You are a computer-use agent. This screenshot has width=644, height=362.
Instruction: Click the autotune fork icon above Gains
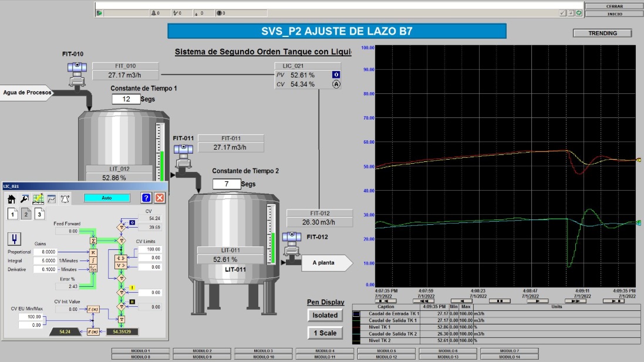click(13, 238)
